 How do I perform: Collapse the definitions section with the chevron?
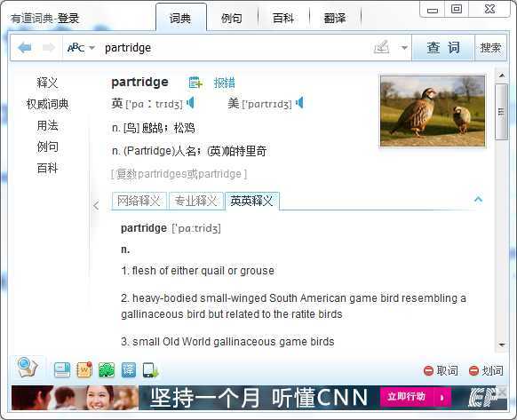[478, 199]
